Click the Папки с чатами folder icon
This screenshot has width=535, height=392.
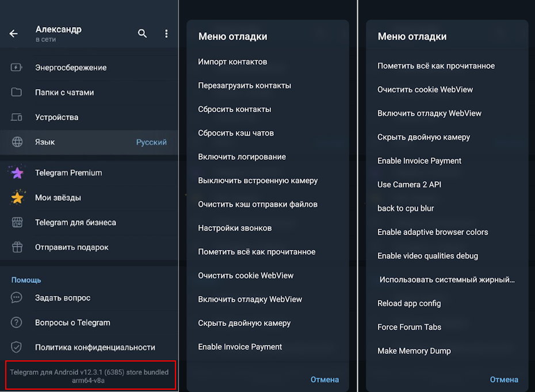(17, 92)
